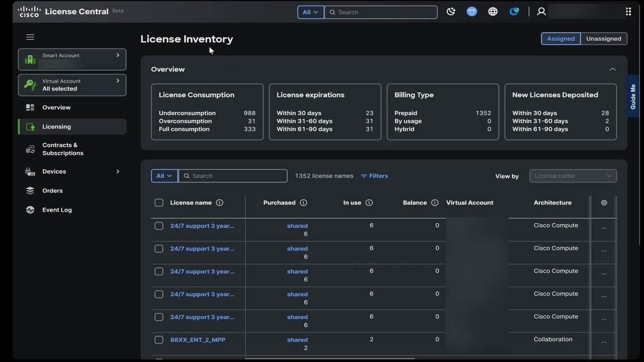Click the license table search field
644x362 pixels.
point(233,176)
